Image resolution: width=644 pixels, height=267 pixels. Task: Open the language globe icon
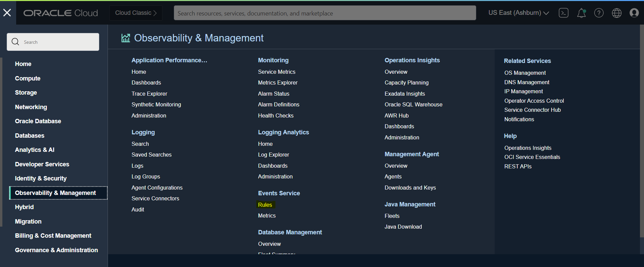[616, 13]
